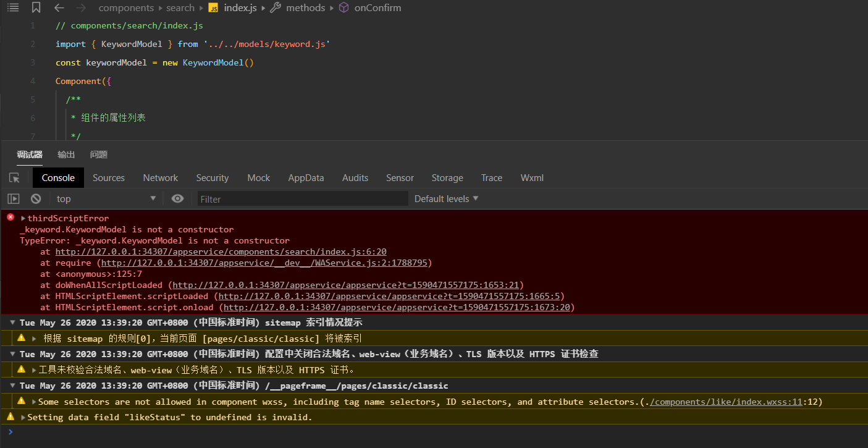Switch to the 输出 panel tab
This screenshot has height=448, width=868.
(66, 154)
